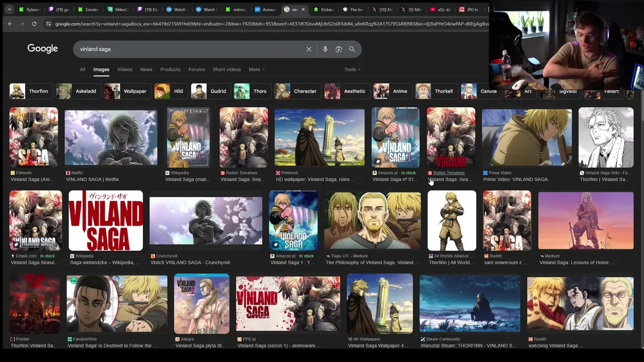Viewport: 644px width, 362px height.
Task: Open the News results tab
Action: coord(146,69)
